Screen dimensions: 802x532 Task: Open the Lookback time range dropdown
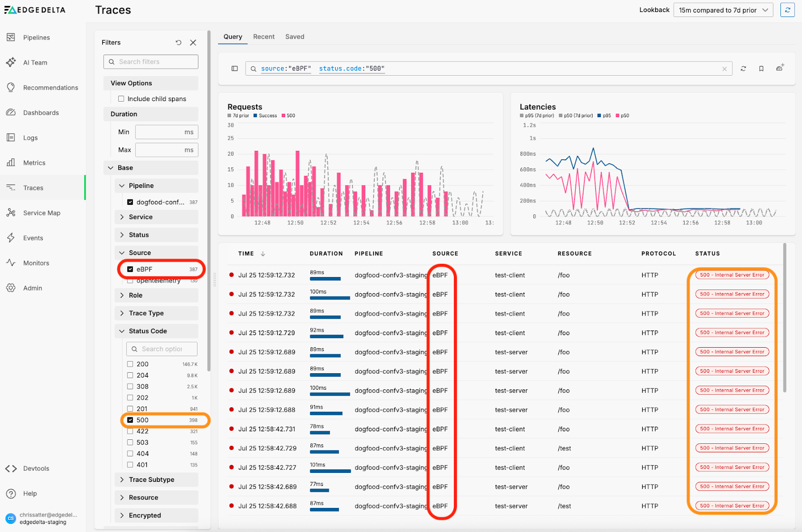point(723,10)
